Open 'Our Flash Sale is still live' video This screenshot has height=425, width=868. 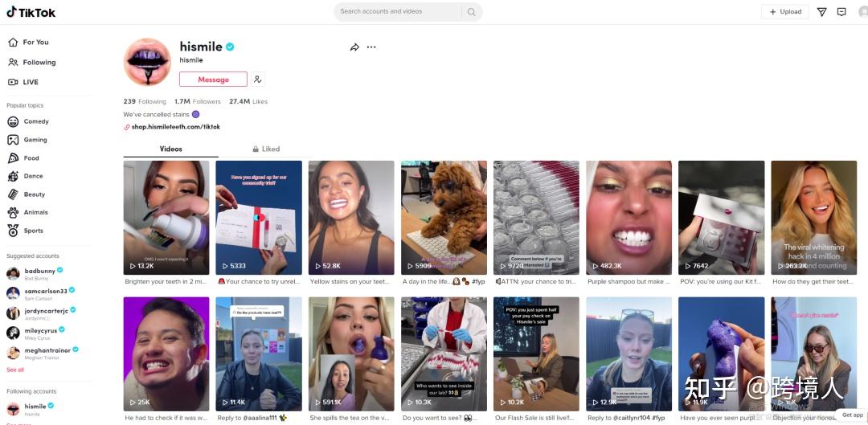coord(536,354)
